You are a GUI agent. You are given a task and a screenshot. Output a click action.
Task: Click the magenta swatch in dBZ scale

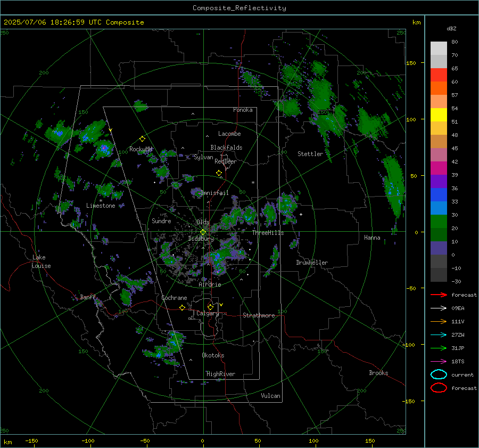pyautogui.click(x=439, y=168)
